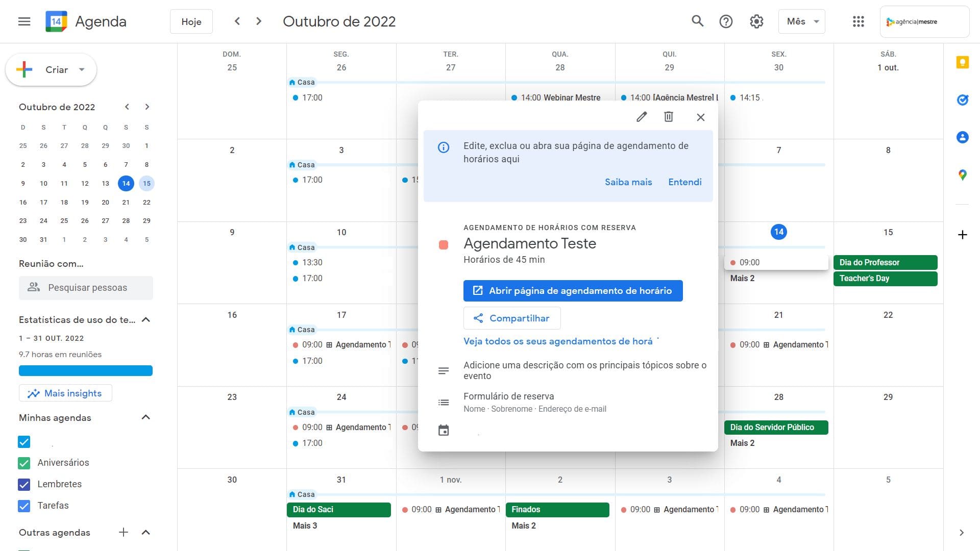The width and height of the screenshot is (980, 551).
Task: Toggle the Lembretes calendar checkbox
Action: pyautogui.click(x=24, y=484)
